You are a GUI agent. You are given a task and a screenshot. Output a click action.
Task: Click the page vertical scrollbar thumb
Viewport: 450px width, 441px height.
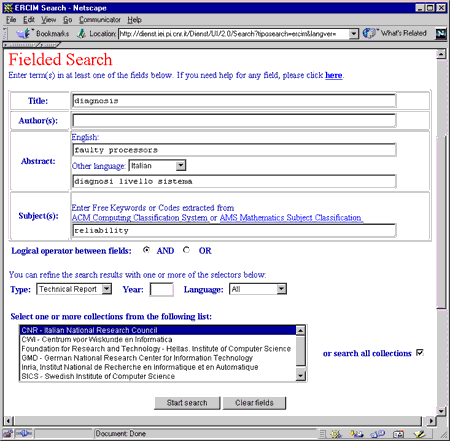441,222
